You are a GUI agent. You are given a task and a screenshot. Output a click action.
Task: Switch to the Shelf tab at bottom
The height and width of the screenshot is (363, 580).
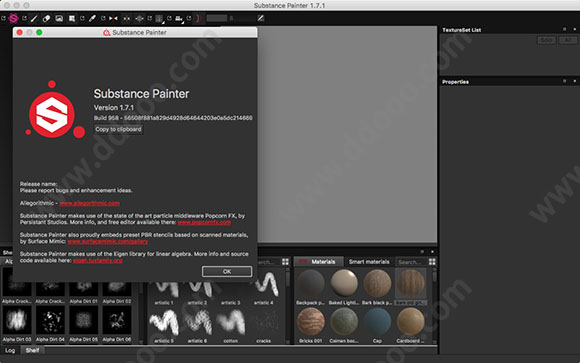point(33,350)
